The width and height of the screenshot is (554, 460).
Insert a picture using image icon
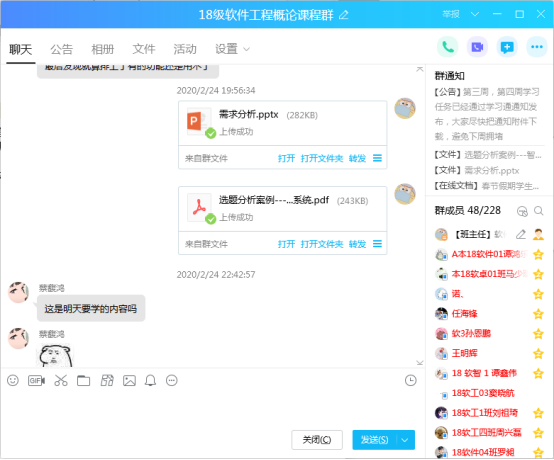coord(129,381)
